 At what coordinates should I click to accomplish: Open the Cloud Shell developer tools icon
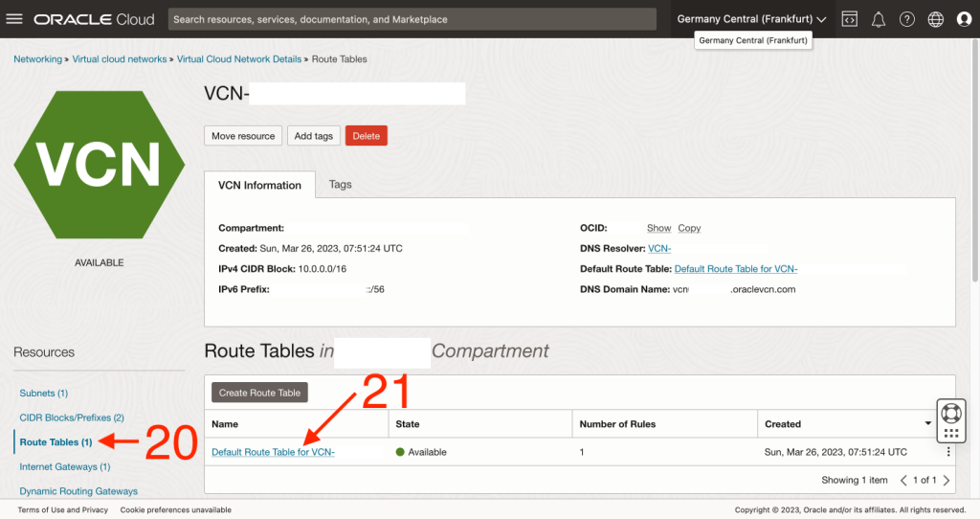pos(849,19)
